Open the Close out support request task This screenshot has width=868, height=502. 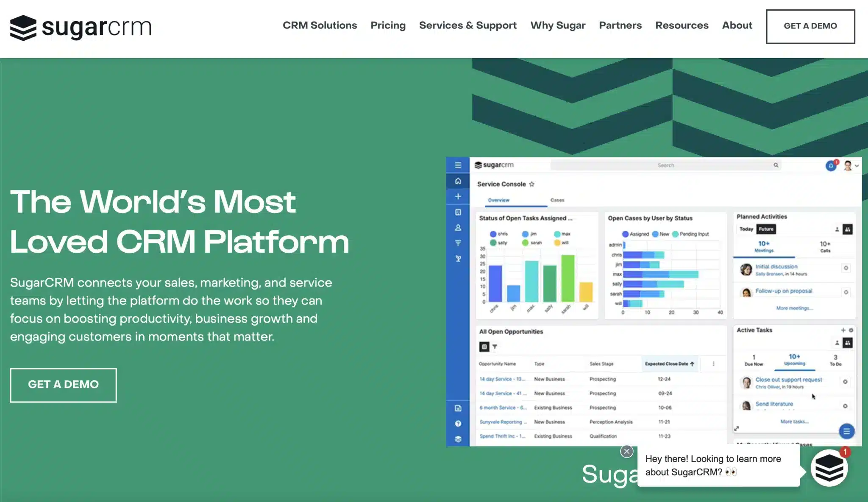coord(789,380)
